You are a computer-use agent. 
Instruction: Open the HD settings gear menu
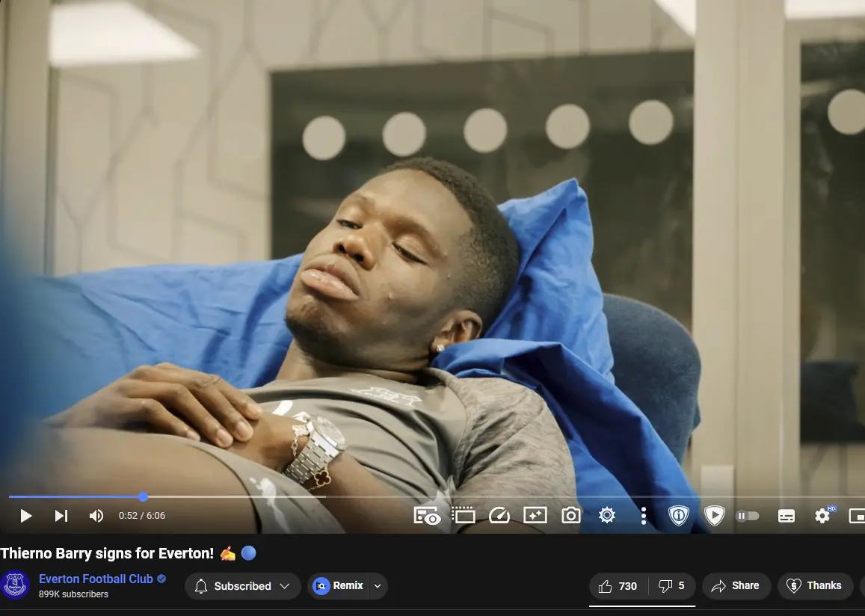click(x=822, y=516)
